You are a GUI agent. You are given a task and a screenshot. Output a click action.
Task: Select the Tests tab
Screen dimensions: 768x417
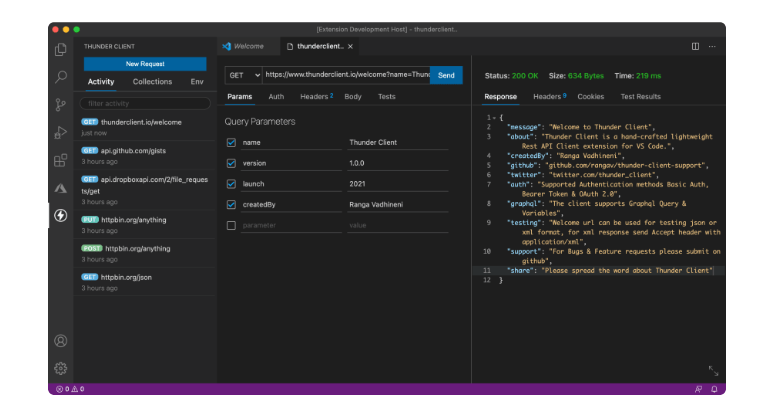click(386, 97)
